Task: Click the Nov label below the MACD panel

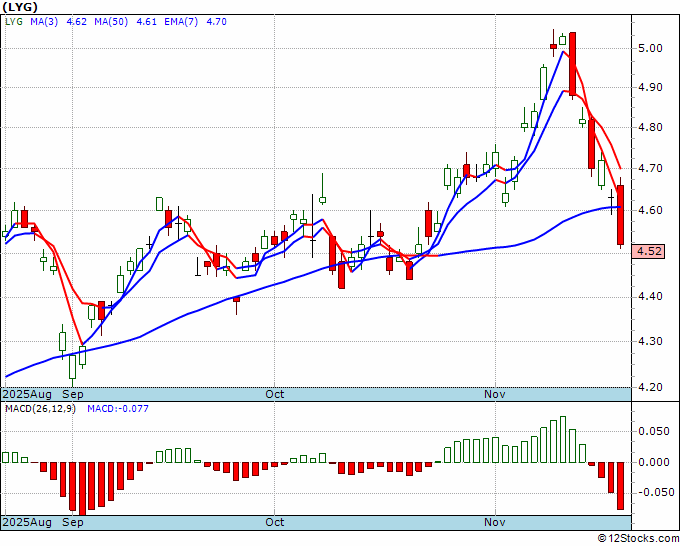Action: click(495, 522)
